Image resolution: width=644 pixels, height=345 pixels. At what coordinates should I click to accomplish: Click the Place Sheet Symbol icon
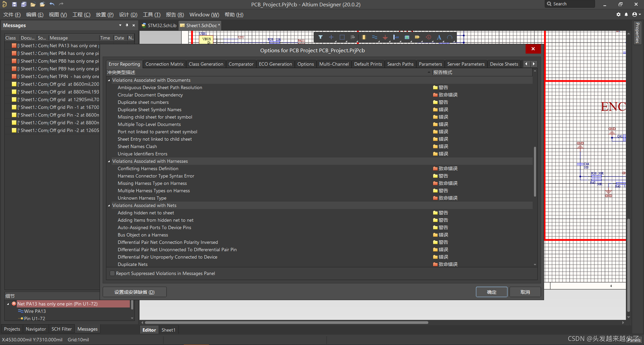point(407,37)
